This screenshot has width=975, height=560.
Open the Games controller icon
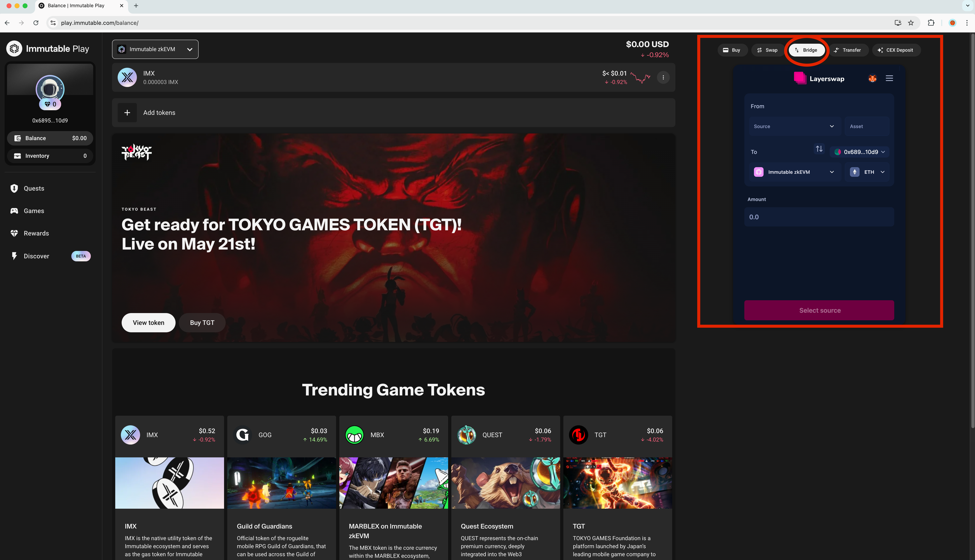click(x=14, y=211)
